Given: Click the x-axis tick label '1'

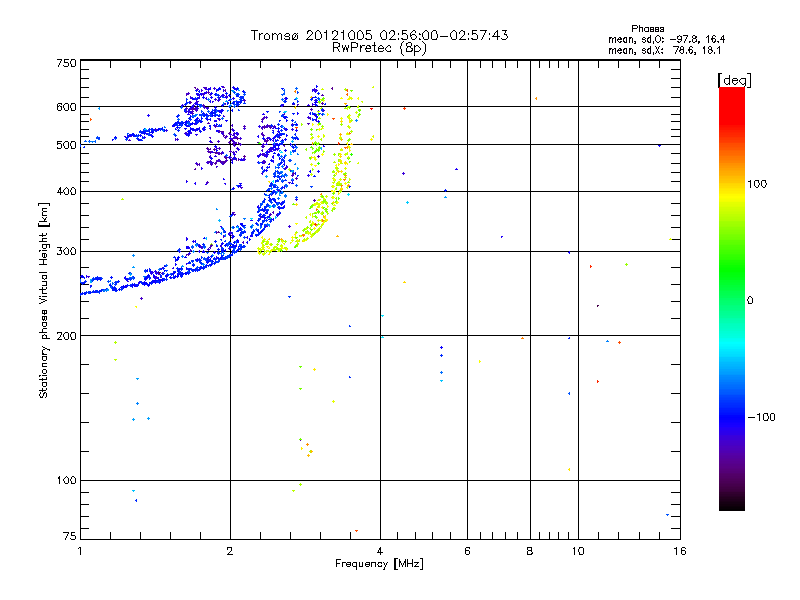Looking at the screenshot, I should pyautogui.click(x=80, y=551).
